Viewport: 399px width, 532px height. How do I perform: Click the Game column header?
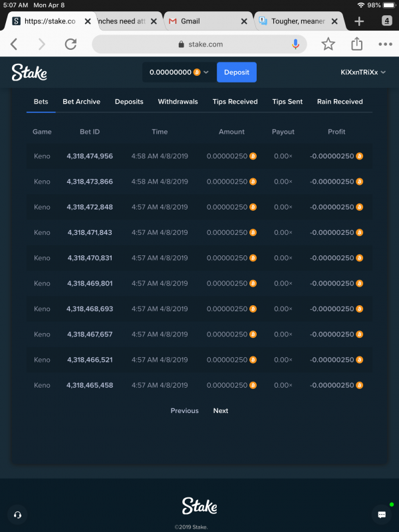(x=42, y=132)
